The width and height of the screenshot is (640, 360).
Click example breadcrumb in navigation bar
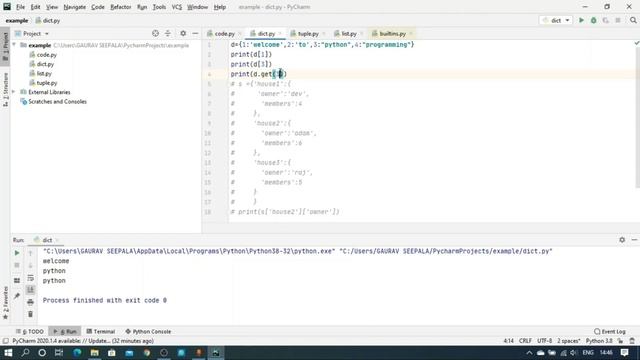tap(17, 20)
